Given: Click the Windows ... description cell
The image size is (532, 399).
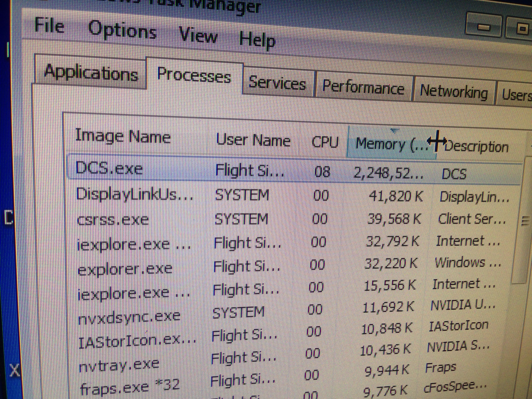Looking at the screenshot, I should click(x=468, y=263).
